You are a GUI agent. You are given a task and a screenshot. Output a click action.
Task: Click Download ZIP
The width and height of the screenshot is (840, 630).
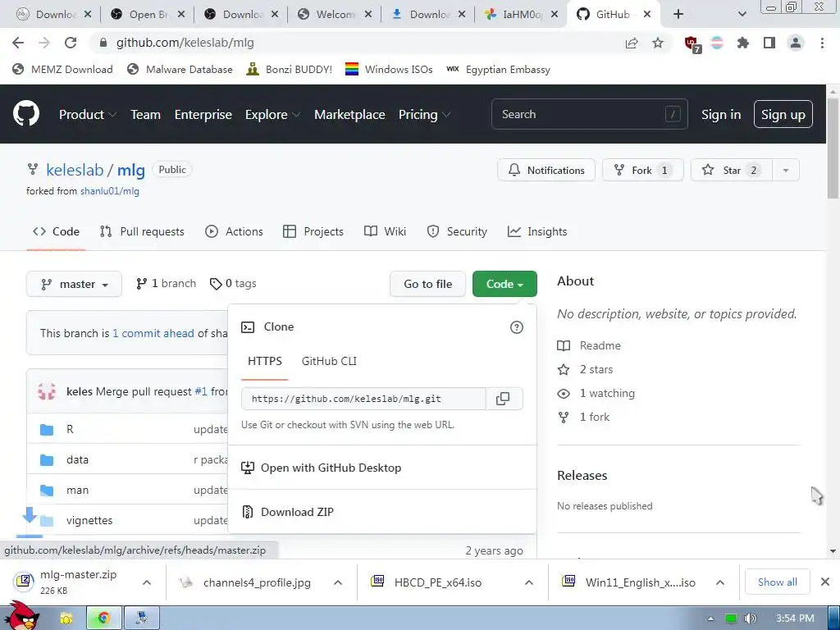pyautogui.click(x=297, y=512)
